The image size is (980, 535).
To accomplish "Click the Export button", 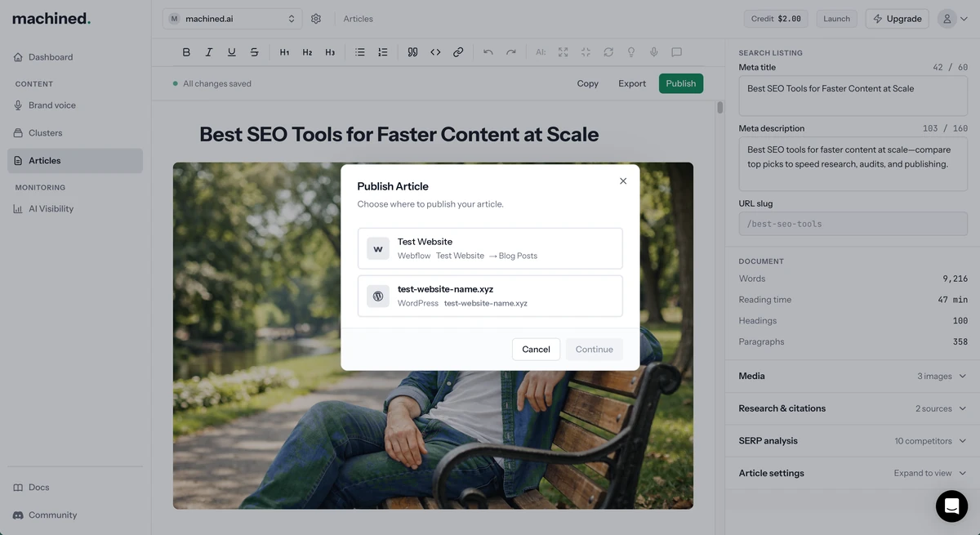I will tap(632, 83).
